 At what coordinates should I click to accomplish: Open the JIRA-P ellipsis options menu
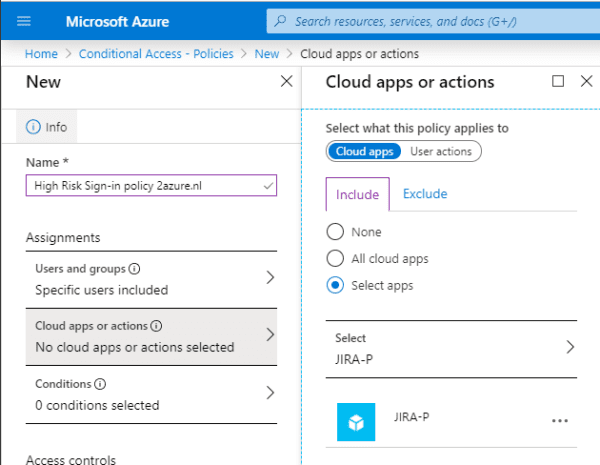click(559, 421)
